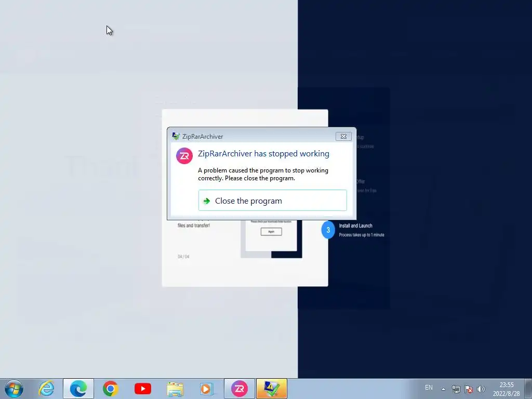Show hidden system tray icons
This screenshot has height=399, width=532.
click(x=443, y=389)
